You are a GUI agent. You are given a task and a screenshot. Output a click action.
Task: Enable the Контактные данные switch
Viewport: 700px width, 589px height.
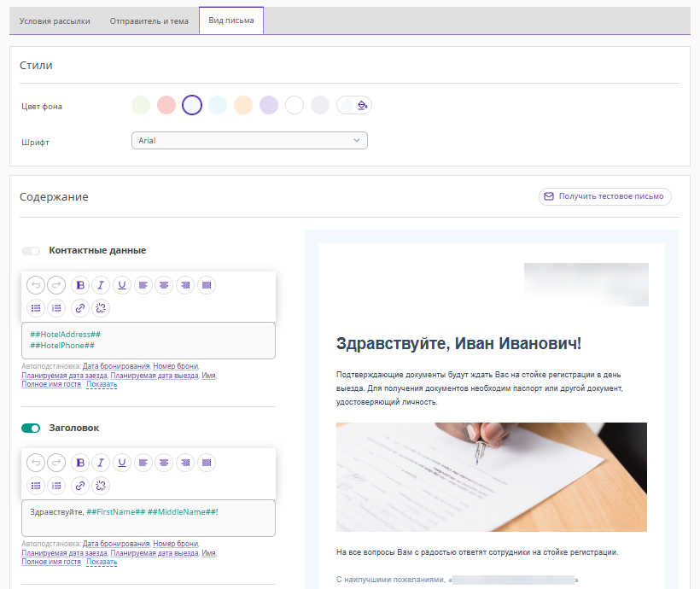pyautogui.click(x=31, y=250)
